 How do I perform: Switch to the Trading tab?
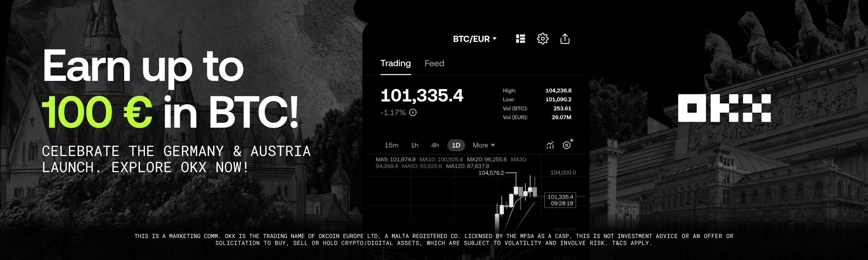point(396,63)
